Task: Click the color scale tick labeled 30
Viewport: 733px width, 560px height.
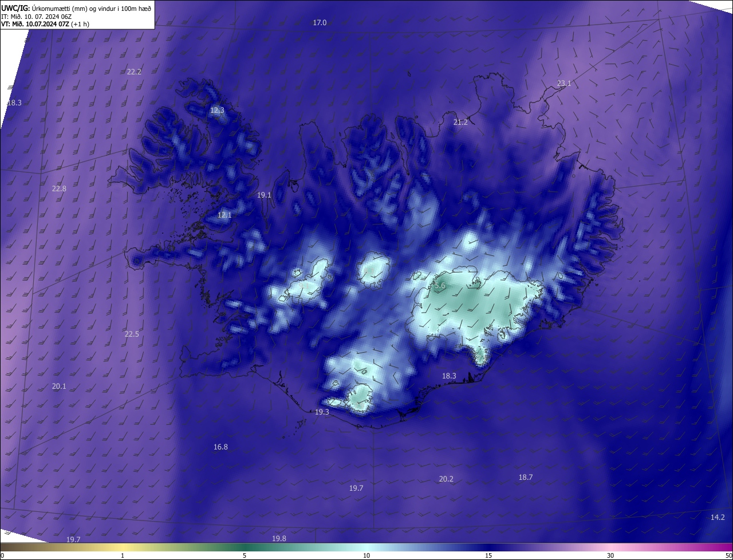Action: click(x=610, y=555)
